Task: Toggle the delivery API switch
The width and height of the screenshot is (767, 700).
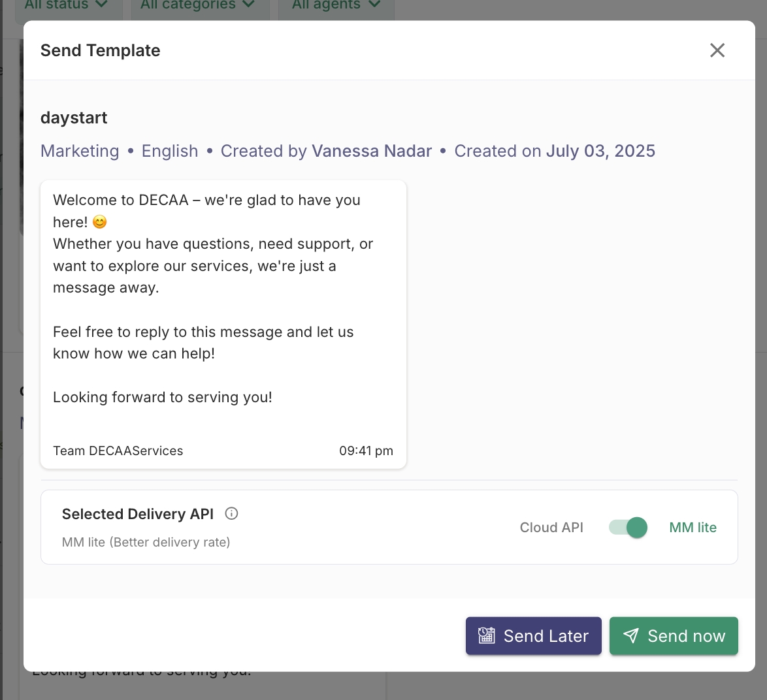Action: [x=628, y=527]
